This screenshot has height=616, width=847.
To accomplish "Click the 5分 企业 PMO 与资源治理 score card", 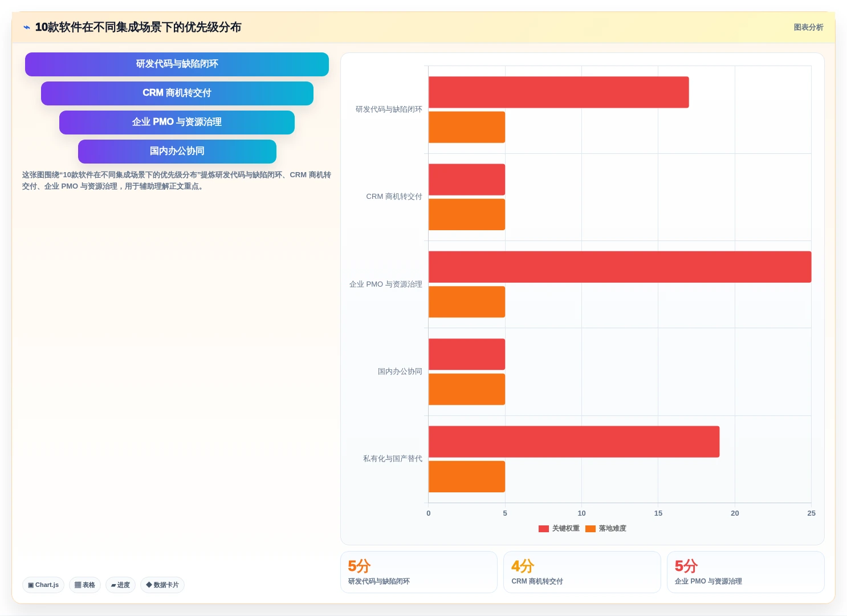I will 746,572.
